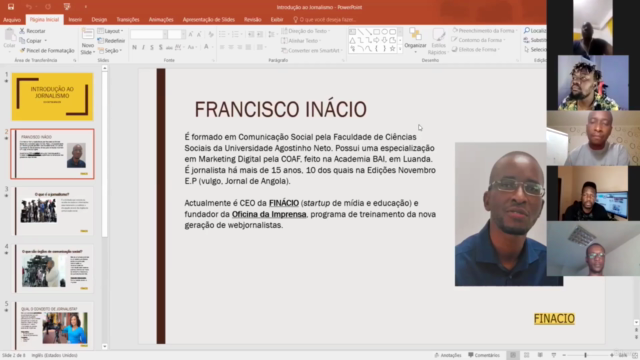Open Direção do Texto dropdown
640x360 pixels.
click(305, 31)
